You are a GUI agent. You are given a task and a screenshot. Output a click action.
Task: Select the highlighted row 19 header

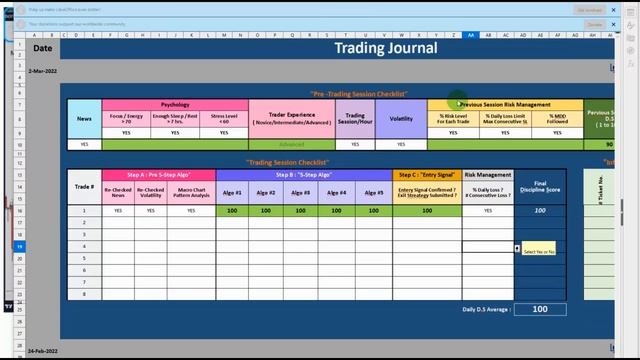[19, 247]
